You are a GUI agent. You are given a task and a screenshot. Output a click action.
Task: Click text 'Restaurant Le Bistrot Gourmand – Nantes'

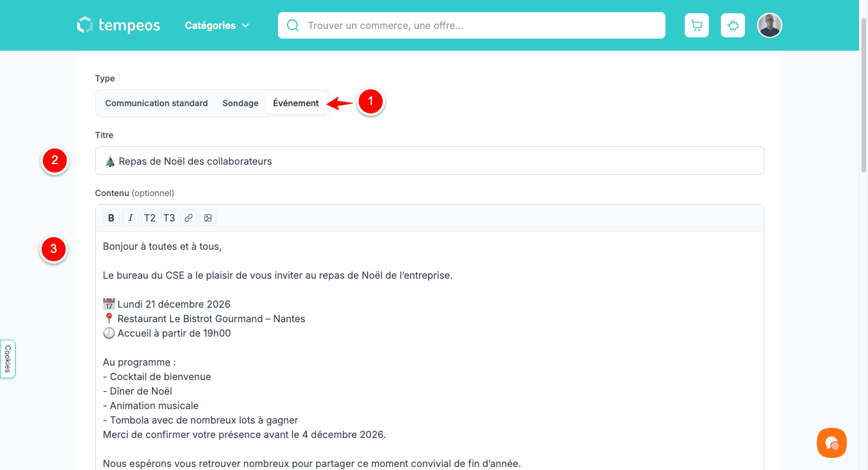pyautogui.click(x=211, y=319)
